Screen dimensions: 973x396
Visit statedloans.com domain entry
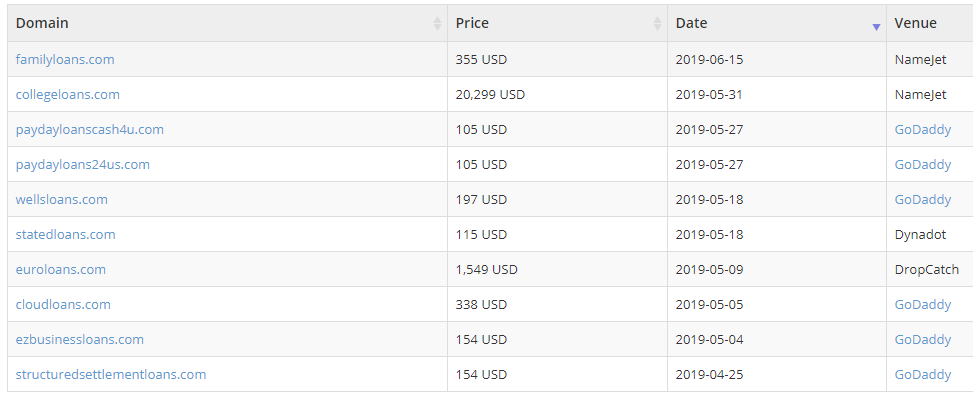click(x=65, y=235)
